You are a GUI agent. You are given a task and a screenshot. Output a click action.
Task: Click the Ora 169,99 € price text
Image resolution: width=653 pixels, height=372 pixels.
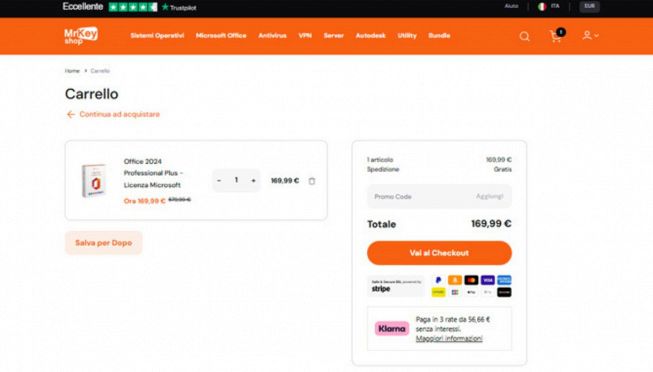[x=145, y=201]
